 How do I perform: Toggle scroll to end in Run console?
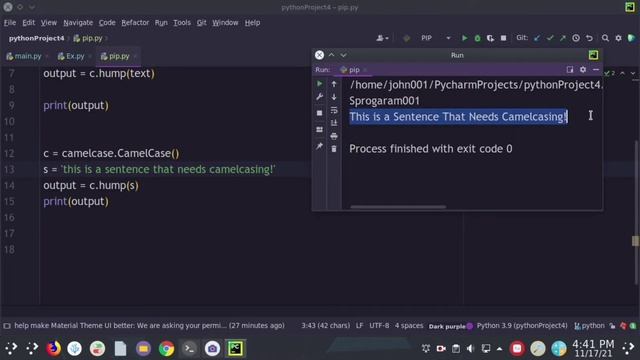(334, 123)
